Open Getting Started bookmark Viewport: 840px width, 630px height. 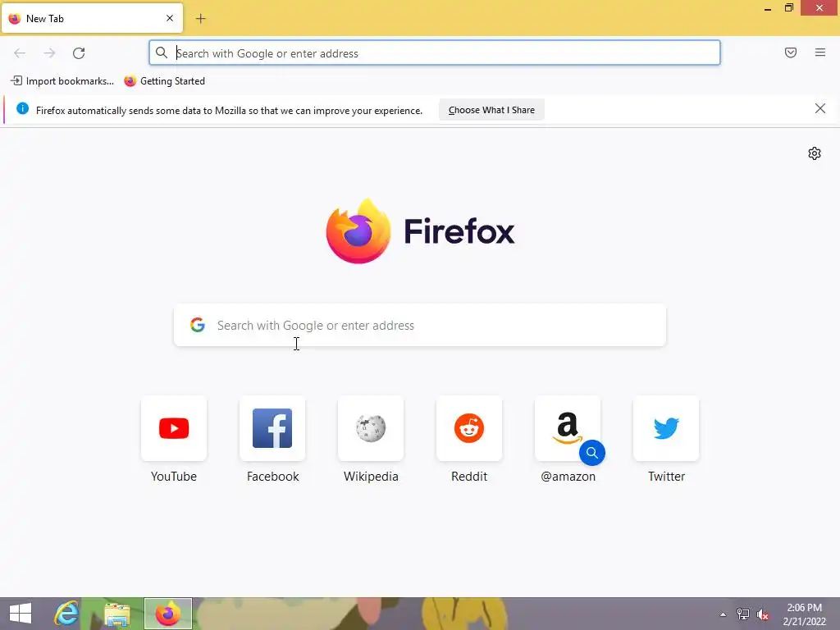164,81
